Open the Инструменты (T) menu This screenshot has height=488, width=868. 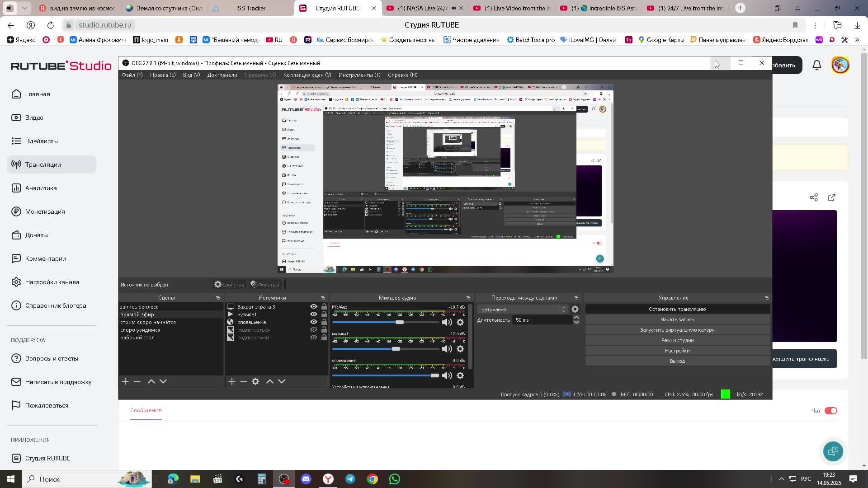pos(359,75)
